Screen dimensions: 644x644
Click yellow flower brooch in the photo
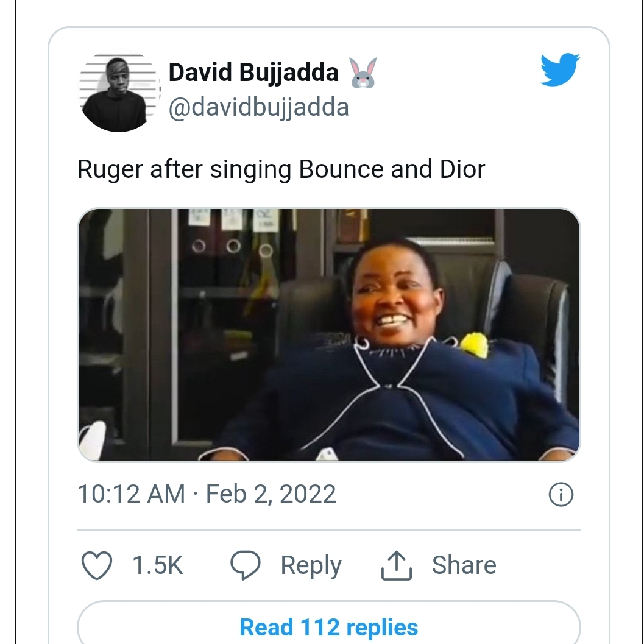pyautogui.click(x=475, y=345)
